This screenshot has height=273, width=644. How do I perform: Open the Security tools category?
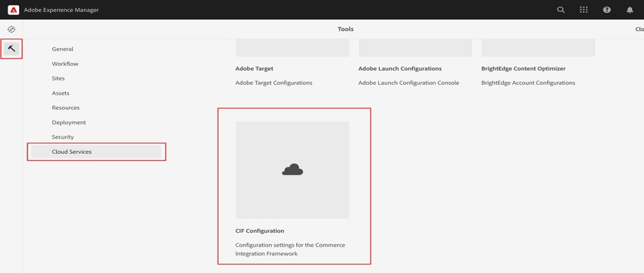[x=63, y=137]
